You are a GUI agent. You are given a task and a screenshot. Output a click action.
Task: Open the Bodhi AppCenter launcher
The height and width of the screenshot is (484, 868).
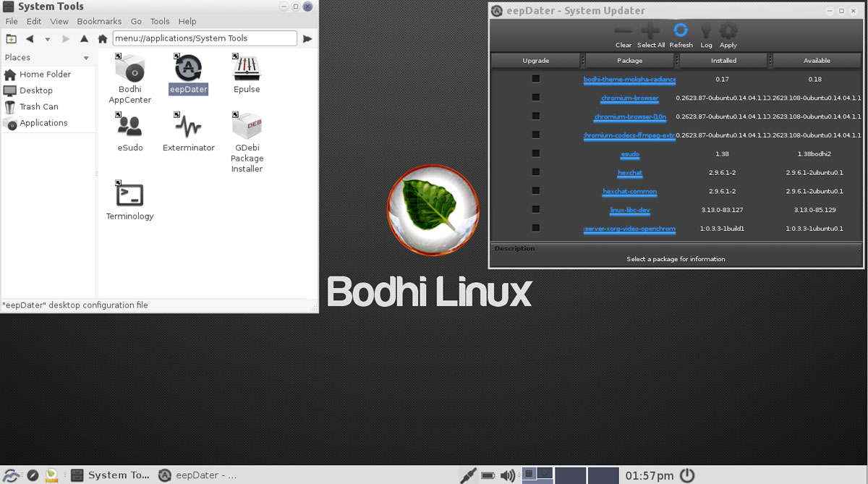click(x=130, y=69)
